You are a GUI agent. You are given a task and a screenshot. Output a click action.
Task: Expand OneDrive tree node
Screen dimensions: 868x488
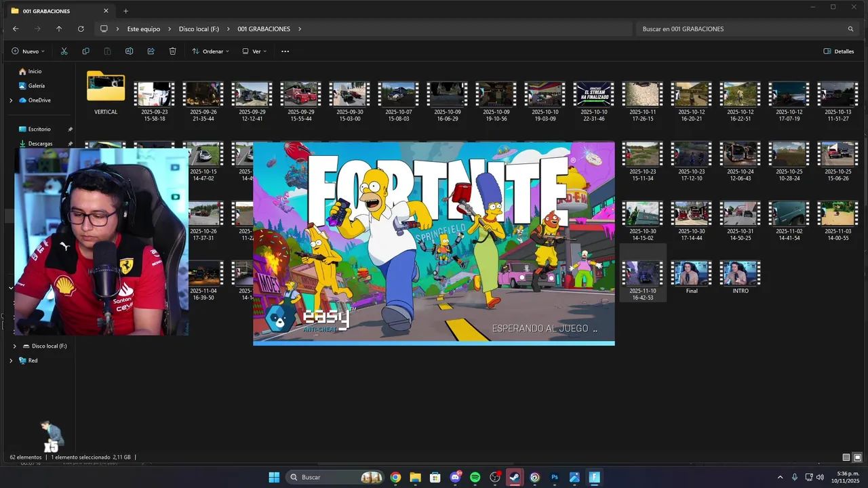(11, 100)
